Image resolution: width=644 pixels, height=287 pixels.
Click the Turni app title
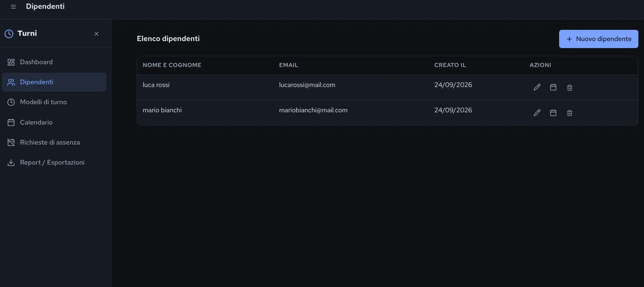coord(27,33)
